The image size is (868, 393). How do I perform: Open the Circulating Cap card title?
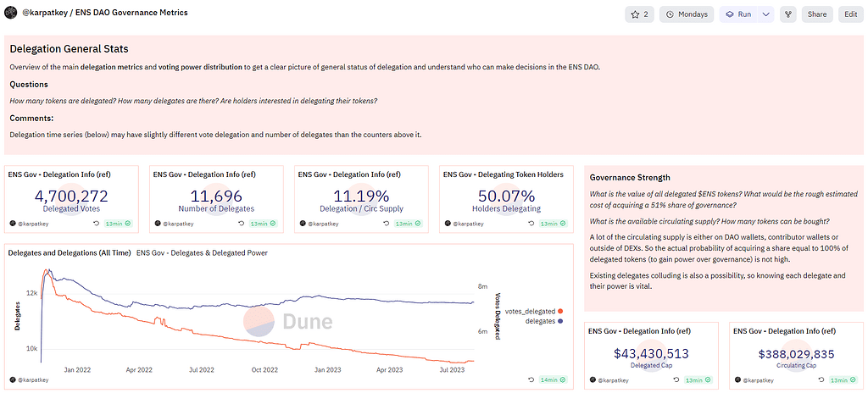click(784, 331)
